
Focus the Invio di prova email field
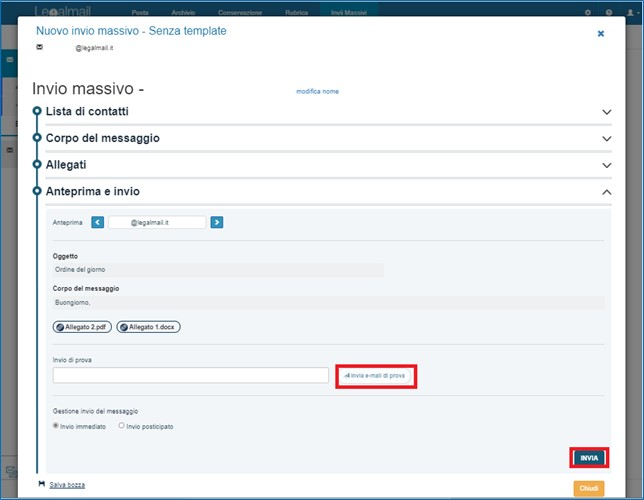[190, 376]
